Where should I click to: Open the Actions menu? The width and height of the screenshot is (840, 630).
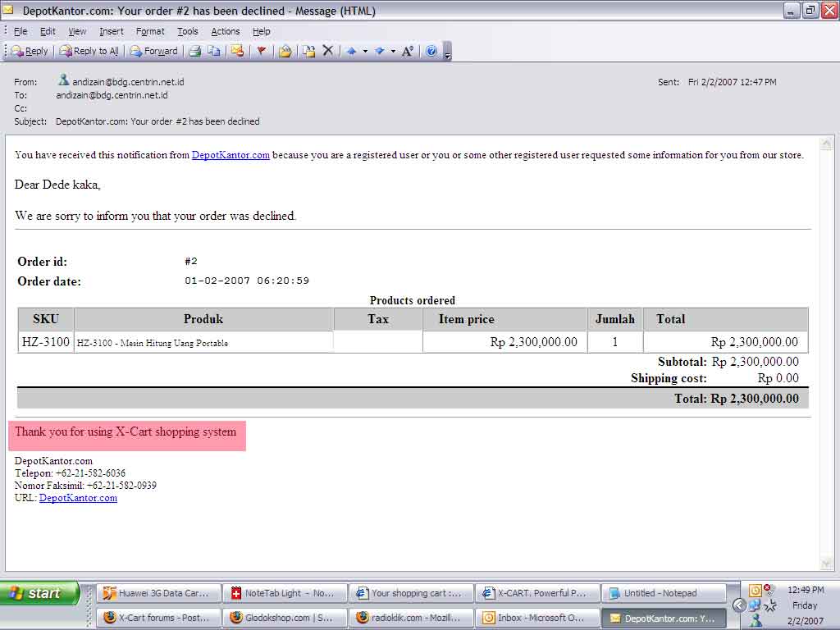pos(226,31)
